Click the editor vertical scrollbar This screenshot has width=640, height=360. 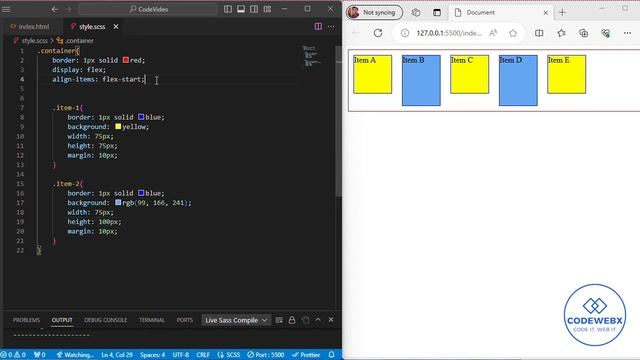tap(338, 122)
